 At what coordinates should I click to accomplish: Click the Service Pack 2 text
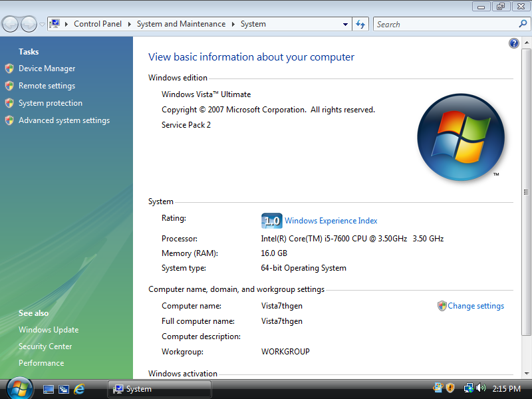(x=186, y=125)
